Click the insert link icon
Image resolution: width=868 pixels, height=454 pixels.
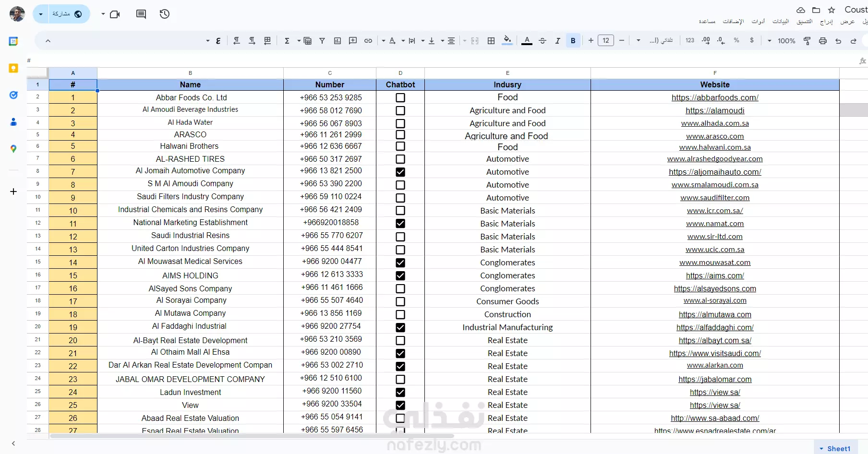coord(368,41)
